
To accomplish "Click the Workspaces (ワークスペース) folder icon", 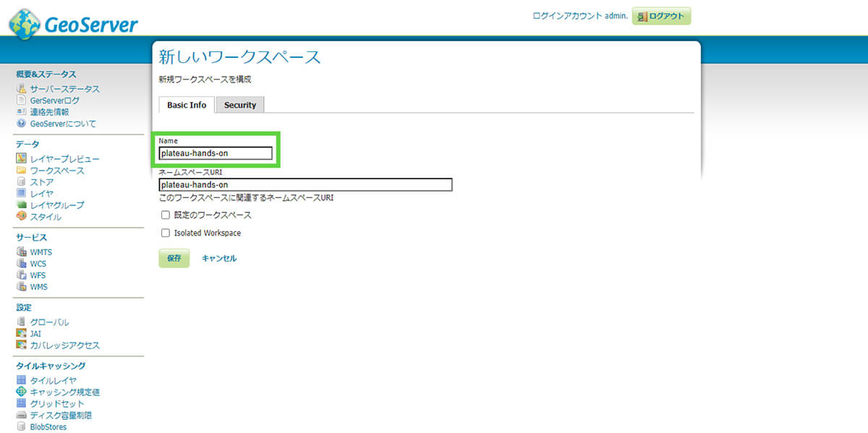I will [x=22, y=171].
